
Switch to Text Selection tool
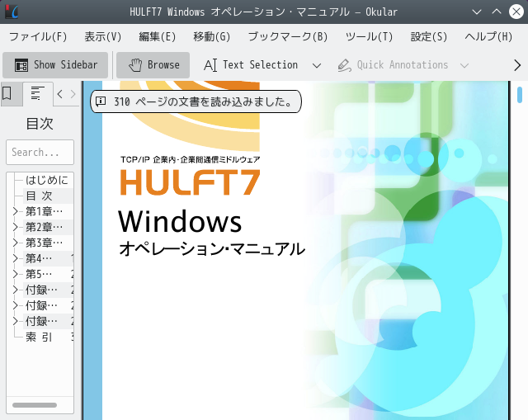pyautogui.click(x=251, y=65)
